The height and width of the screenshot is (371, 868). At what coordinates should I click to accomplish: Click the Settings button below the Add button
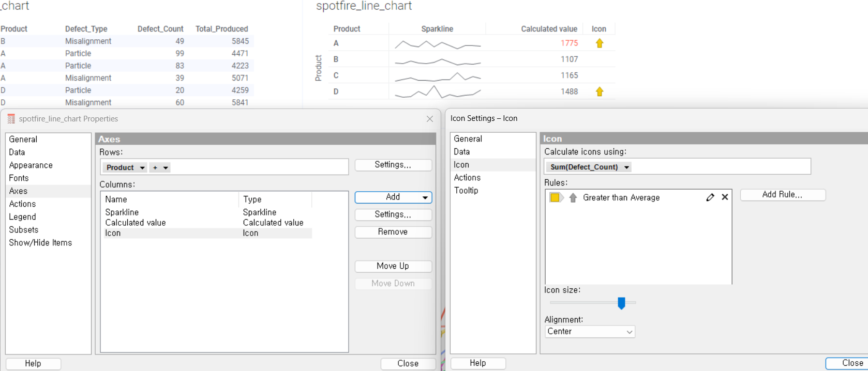[393, 214]
